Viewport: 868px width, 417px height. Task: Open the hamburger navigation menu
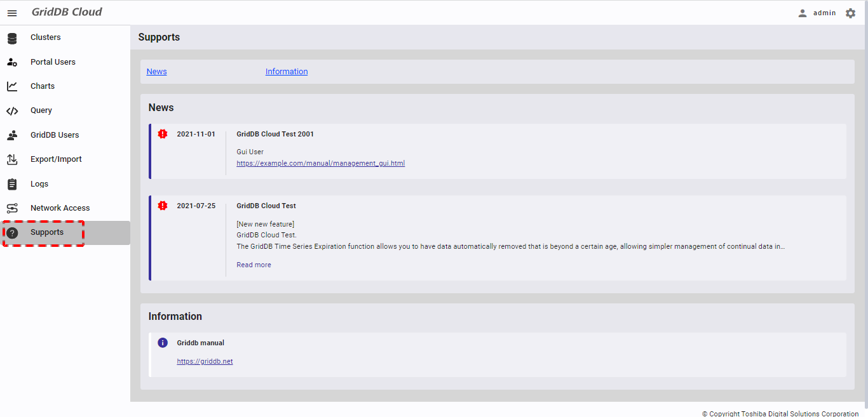(x=12, y=13)
